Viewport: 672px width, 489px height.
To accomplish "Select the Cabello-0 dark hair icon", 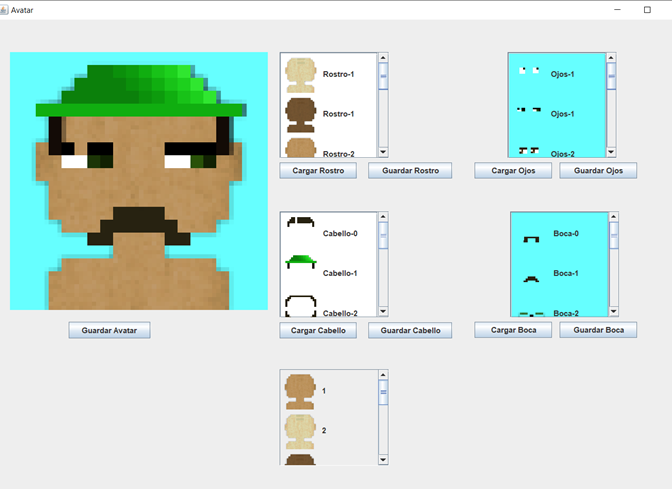I will [301, 222].
